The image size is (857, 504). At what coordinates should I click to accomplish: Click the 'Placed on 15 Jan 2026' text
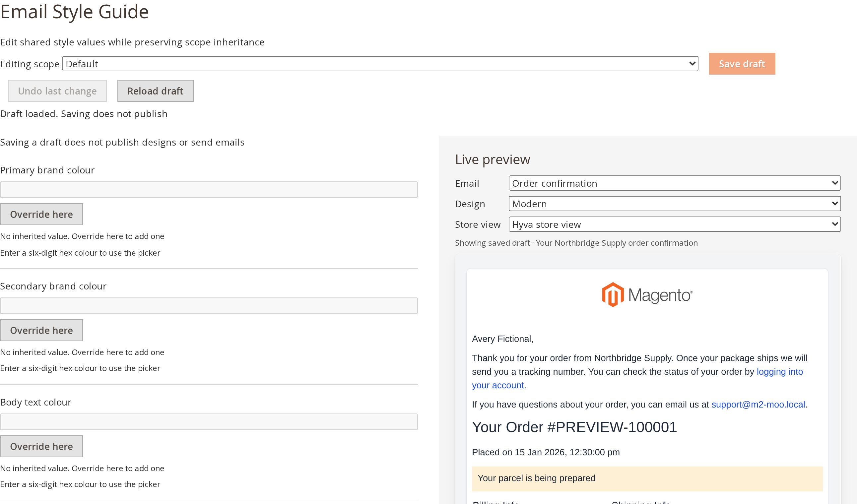pyautogui.click(x=546, y=452)
